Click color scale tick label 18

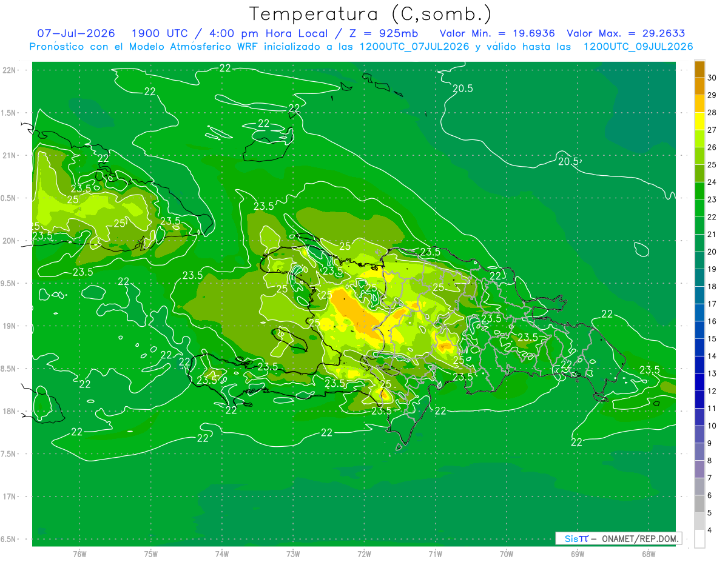(712, 286)
